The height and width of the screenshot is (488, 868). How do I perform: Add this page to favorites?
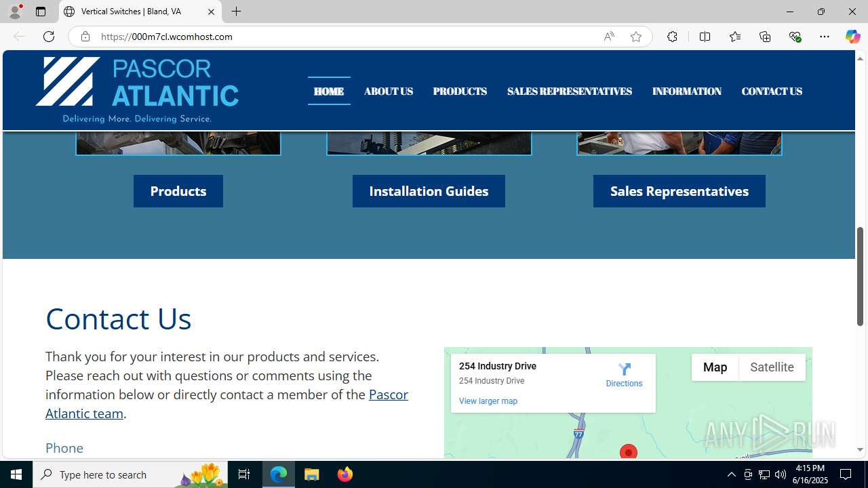[636, 37]
